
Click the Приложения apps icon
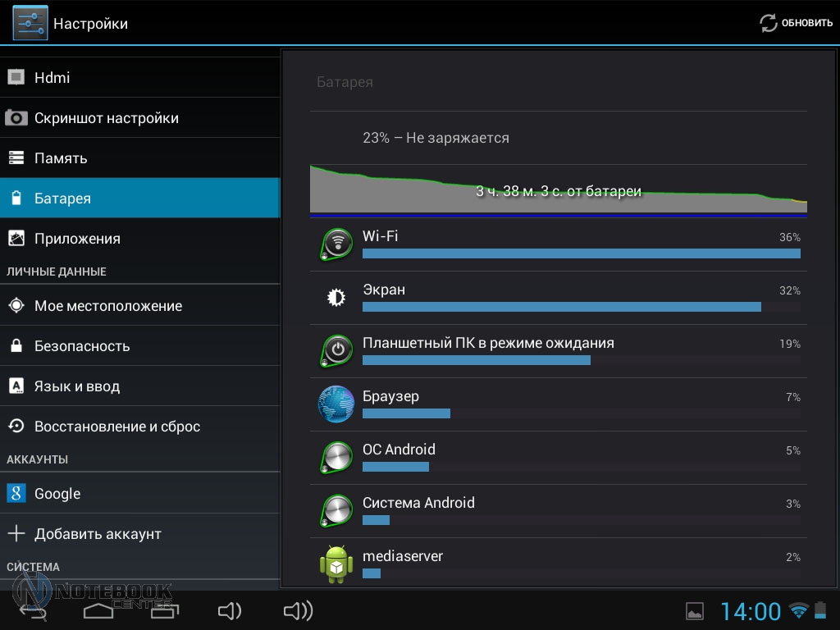[x=16, y=239]
